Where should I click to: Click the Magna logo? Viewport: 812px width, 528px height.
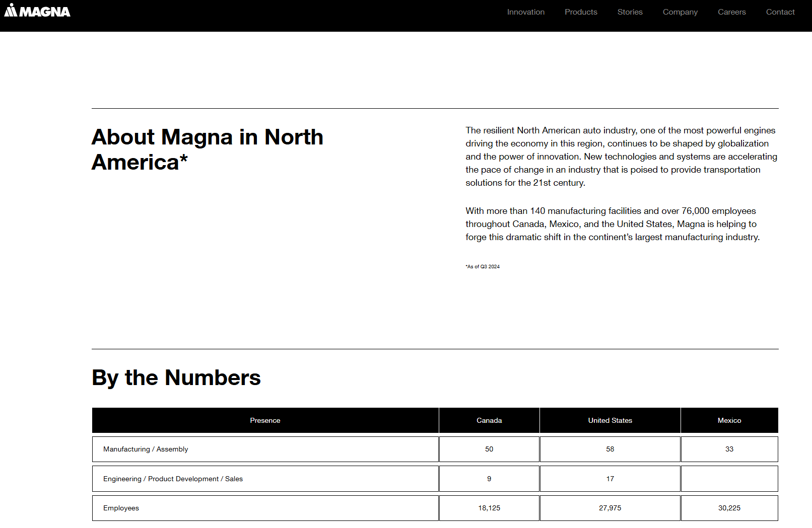pos(37,11)
